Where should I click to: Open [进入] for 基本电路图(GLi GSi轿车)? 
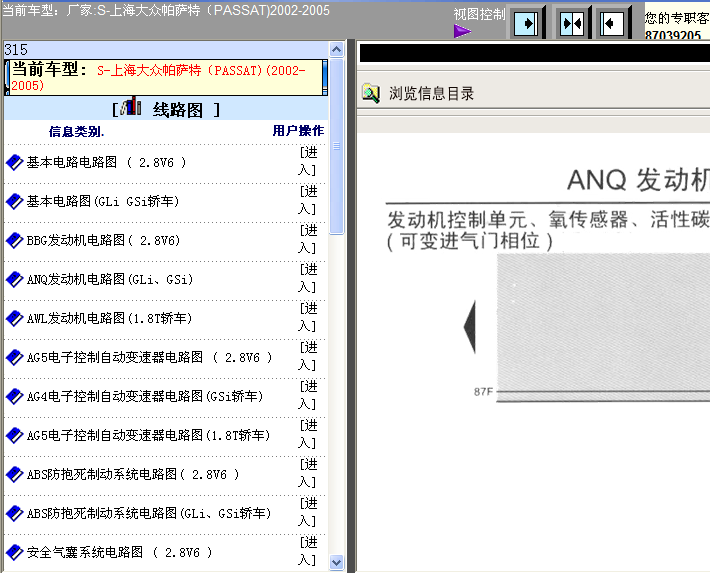coord(308,200)
